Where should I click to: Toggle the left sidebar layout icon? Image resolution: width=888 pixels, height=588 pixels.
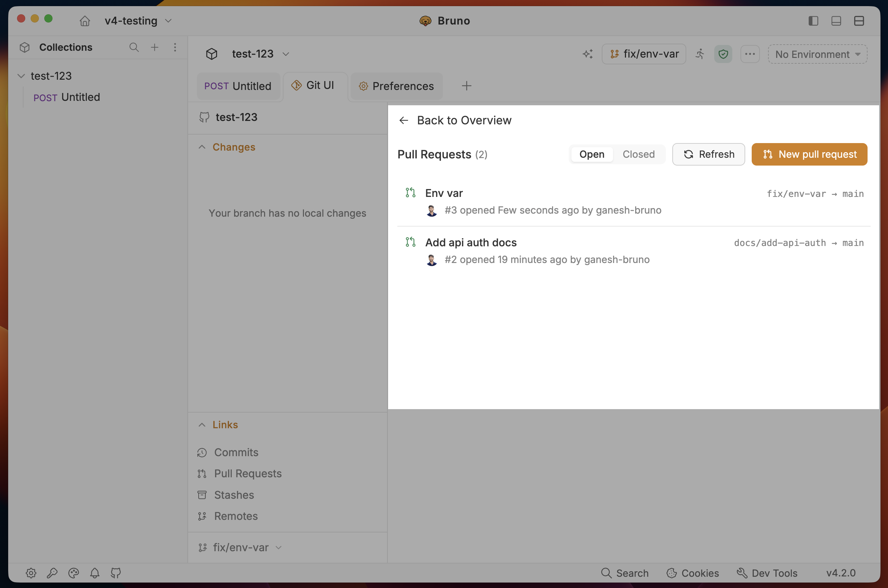tap(813, 21)
